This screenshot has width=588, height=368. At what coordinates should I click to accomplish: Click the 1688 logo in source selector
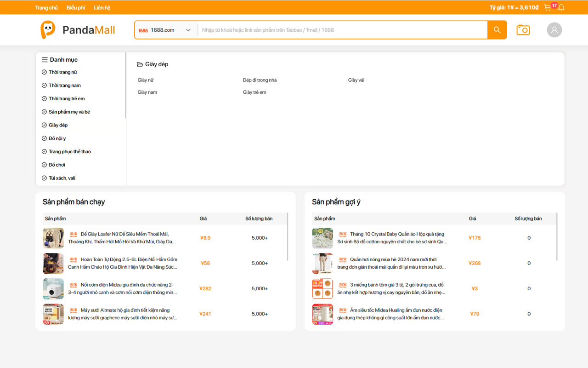pos(143,30)
